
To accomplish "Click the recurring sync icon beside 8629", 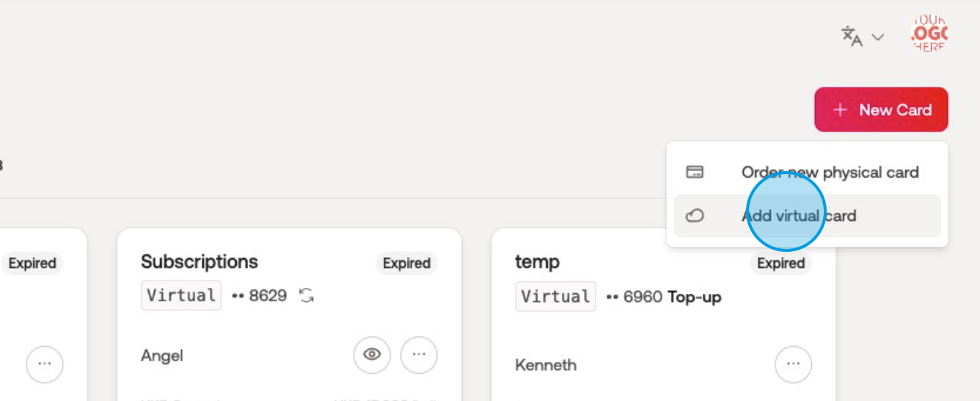I will coord(307,296).
